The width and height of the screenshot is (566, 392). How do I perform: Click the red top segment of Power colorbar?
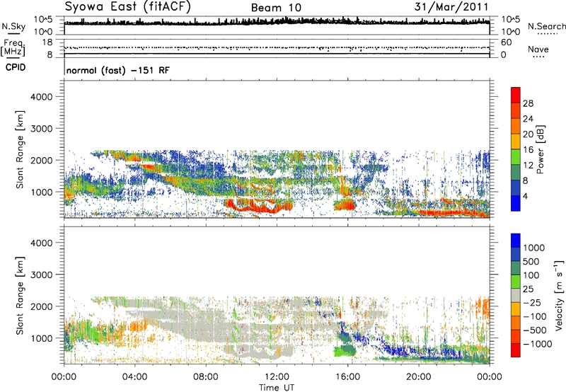(x=516, y=95)
